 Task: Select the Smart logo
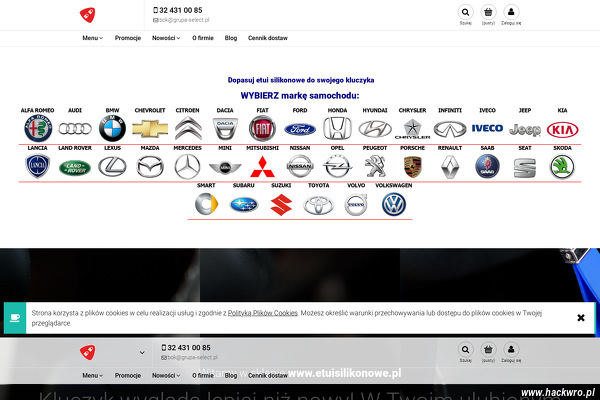tap(206, 204)
